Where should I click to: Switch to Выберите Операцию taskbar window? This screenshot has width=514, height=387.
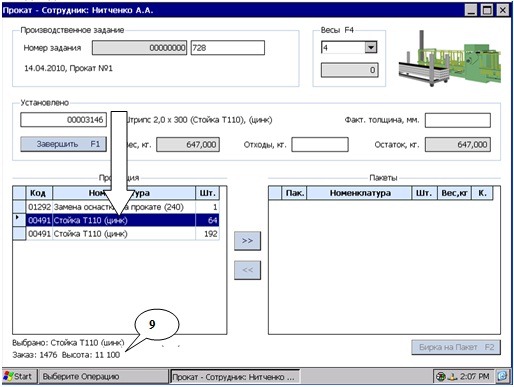[103, 377]
